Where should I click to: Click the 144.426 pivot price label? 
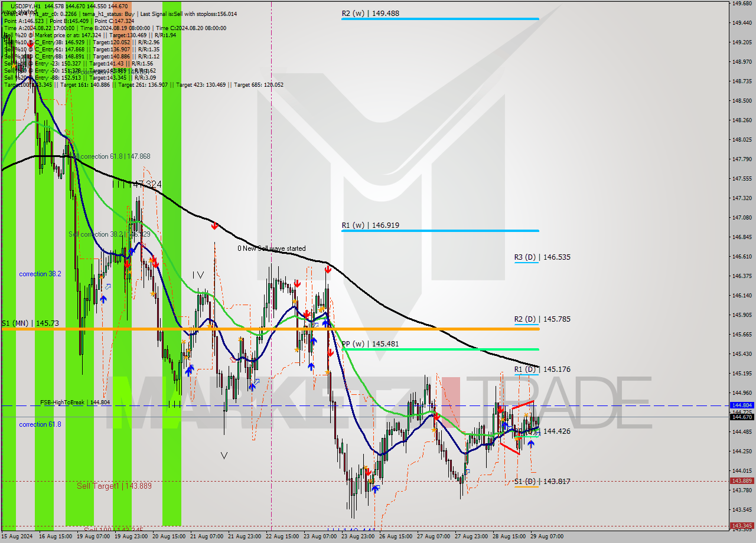pyautogui.click(x=557, y=431)
